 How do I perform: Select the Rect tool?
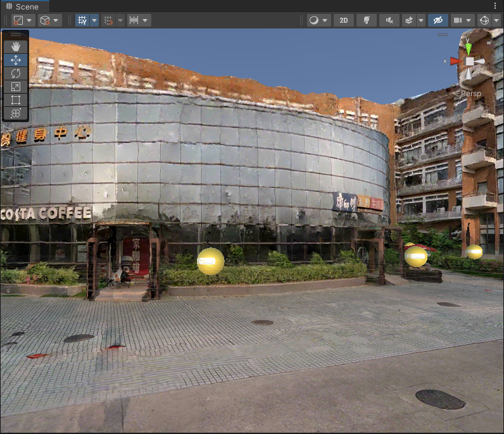pyautogui.click(x=16, y=100)
